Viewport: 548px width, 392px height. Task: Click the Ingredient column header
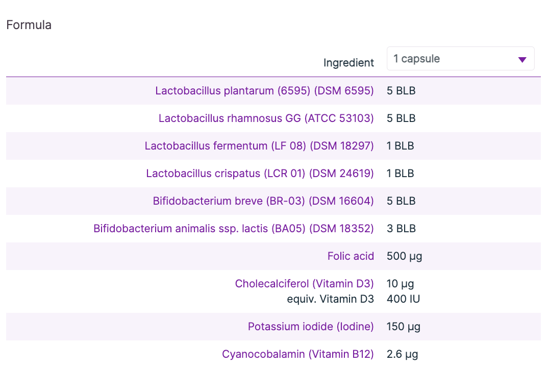(x=348, y=63)
